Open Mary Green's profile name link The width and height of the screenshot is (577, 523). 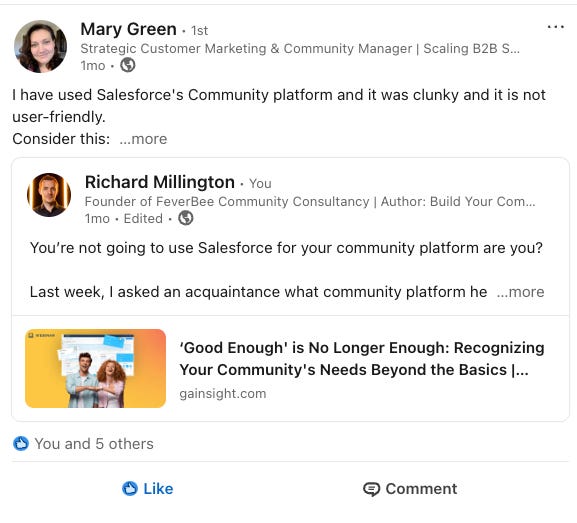(x=128, y=29)
